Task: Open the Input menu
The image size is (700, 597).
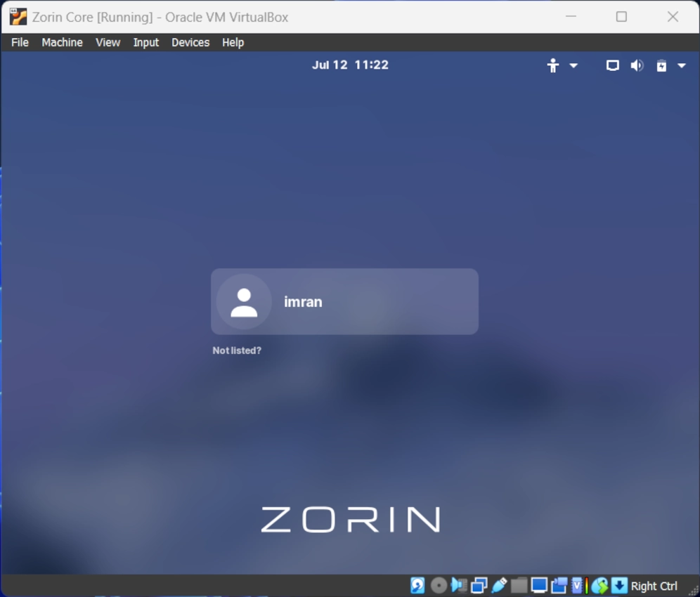Action: 146,42
